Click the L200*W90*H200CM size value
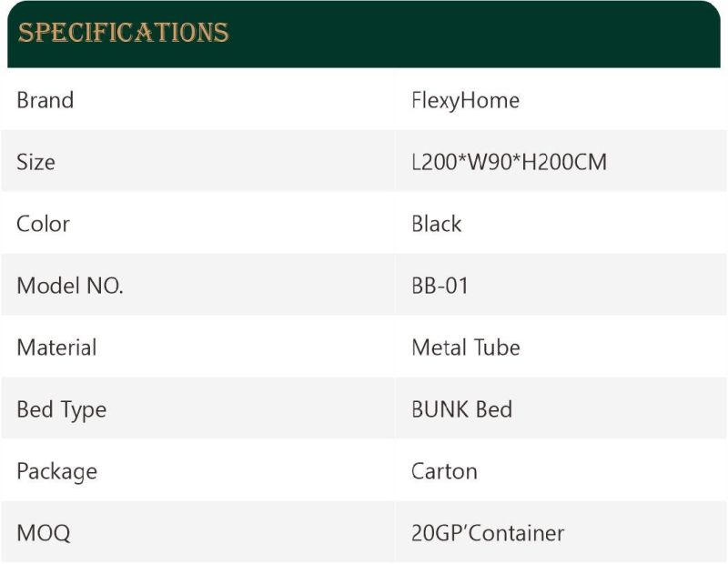Screen dimensions: 728x564 pos(509,162)
